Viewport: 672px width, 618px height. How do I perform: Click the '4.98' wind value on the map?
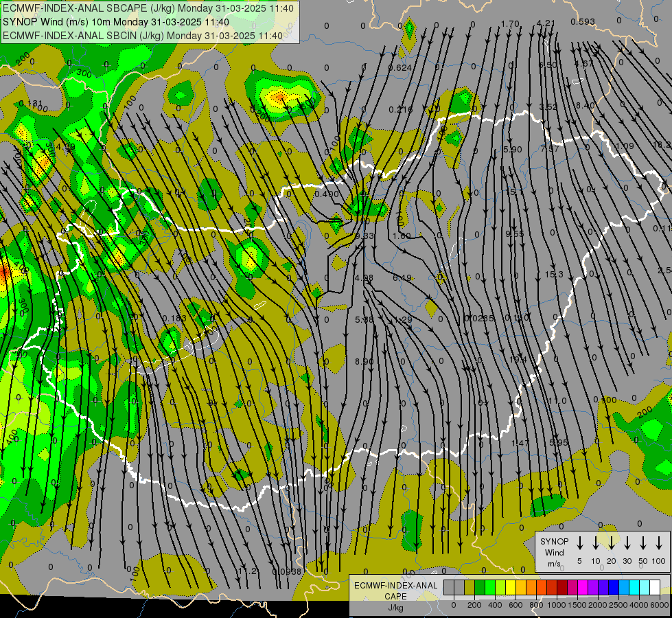(364, 277)
